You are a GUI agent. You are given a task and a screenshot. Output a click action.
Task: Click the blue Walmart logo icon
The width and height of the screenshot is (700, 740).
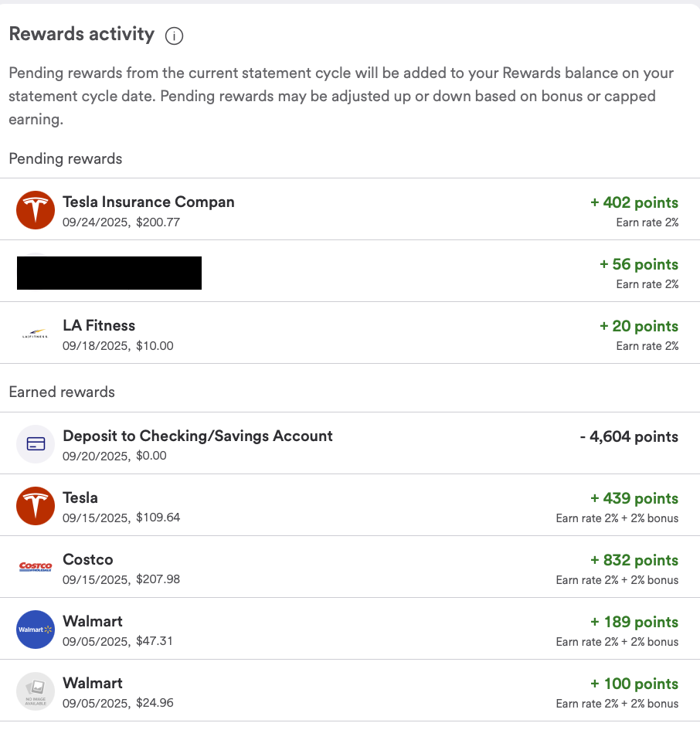coord(36,630)
